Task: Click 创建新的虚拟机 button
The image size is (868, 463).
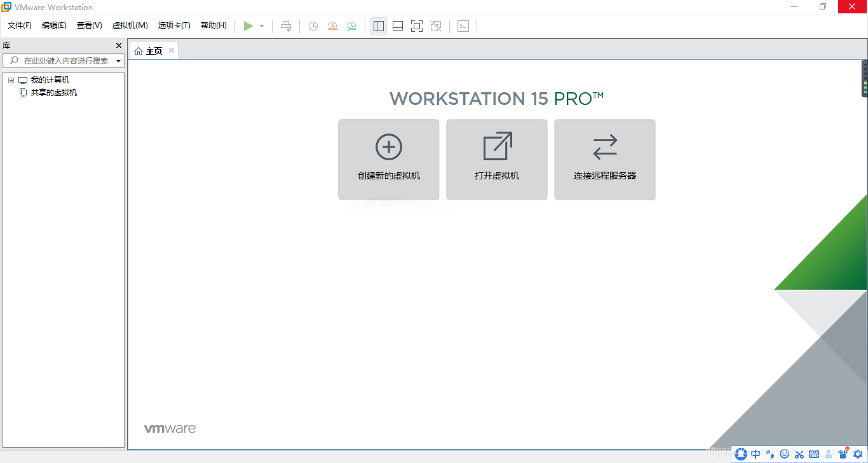Action: pyautogui.click(x=389, y=160)
